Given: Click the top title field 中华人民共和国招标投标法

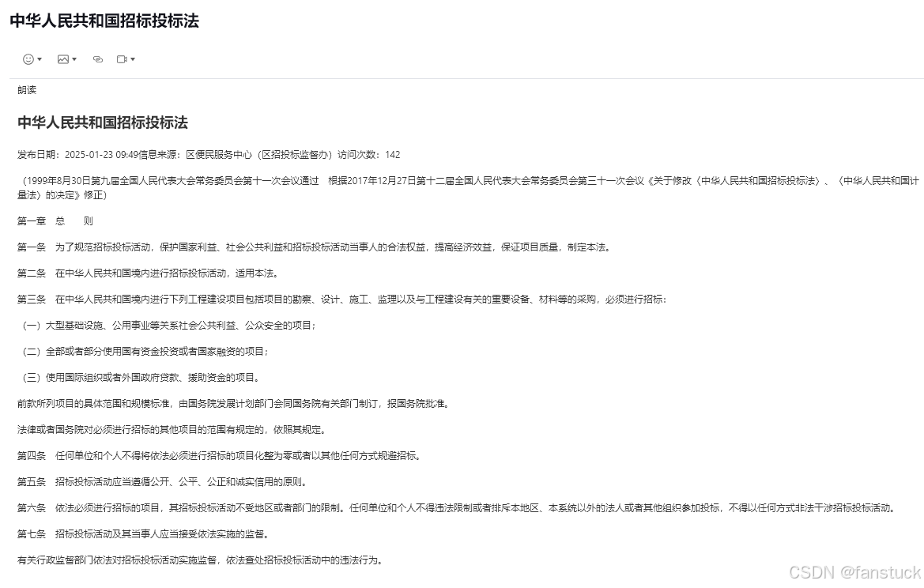Looking at the screenshot, I should pyautogui.click(x=104, y=21).
